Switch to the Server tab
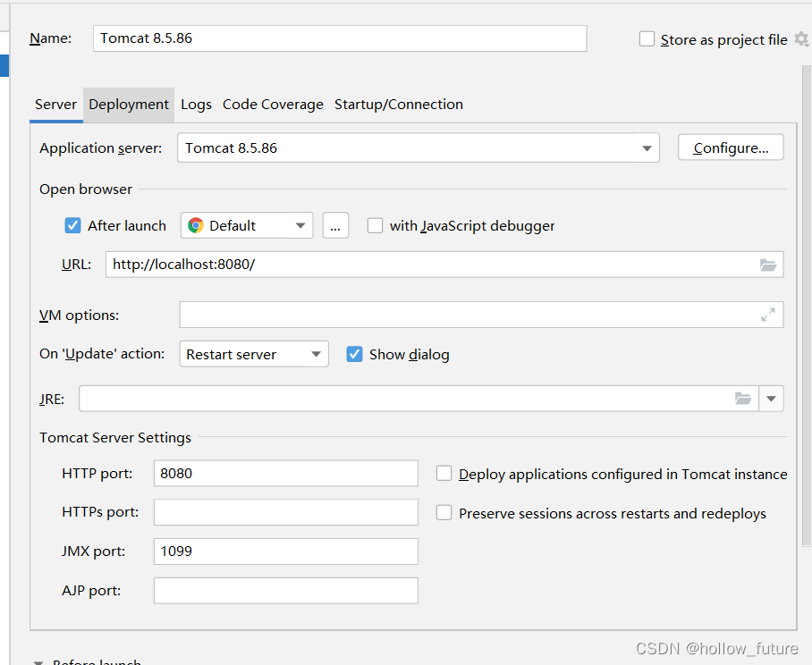 [x=56, y=105]
